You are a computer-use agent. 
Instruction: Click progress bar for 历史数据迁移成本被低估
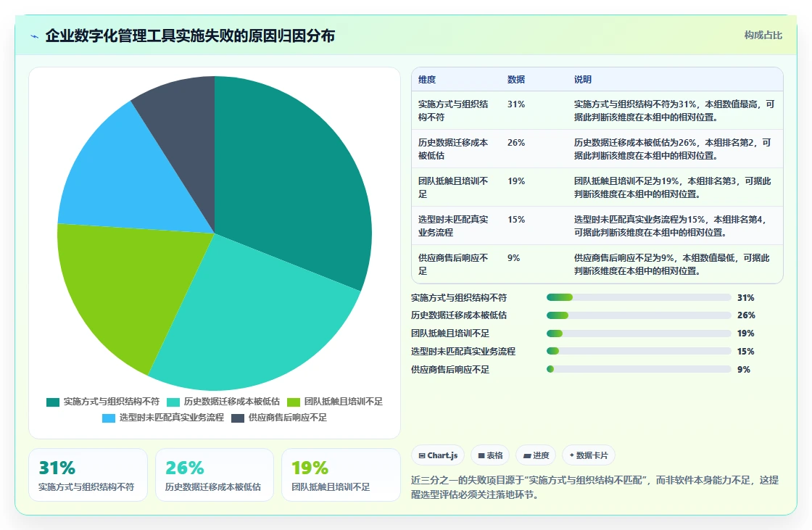(x=639, y=315)
